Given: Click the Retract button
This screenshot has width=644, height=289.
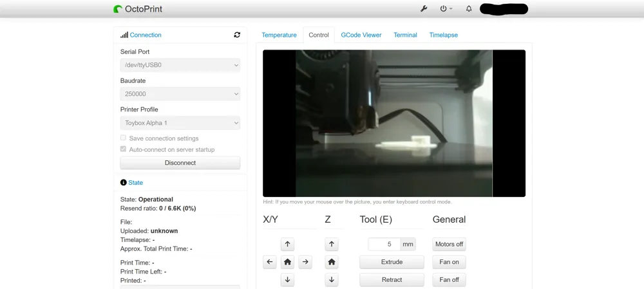Looking at the screenshot, I should click(x=392, y=279).
